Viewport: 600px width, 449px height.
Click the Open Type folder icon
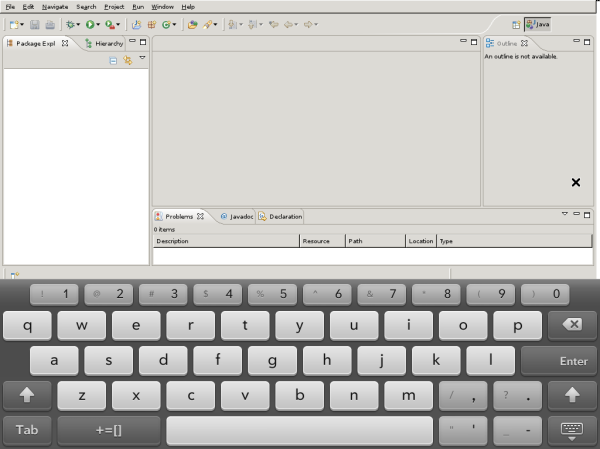[x=192, y=25]
